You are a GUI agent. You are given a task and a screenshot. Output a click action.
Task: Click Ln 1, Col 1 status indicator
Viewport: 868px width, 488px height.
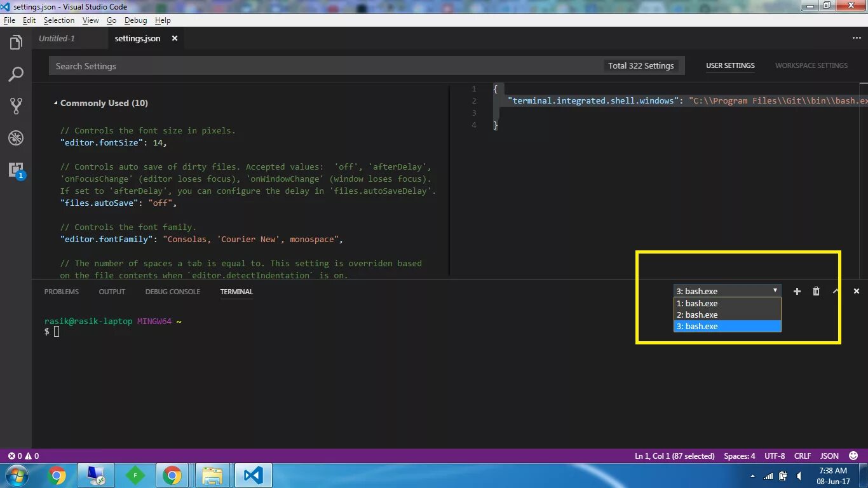674,456
